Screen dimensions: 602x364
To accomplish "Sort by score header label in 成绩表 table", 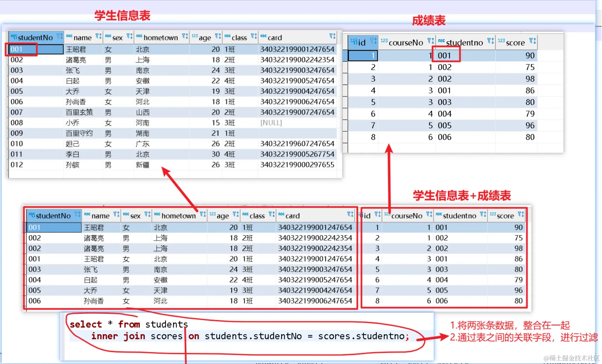I will [515, 43].
